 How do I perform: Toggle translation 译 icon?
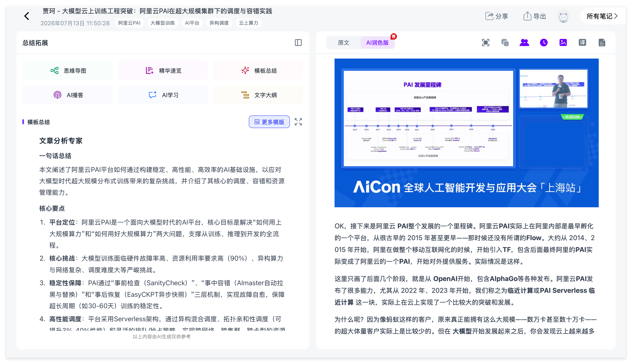coord(582,43)
